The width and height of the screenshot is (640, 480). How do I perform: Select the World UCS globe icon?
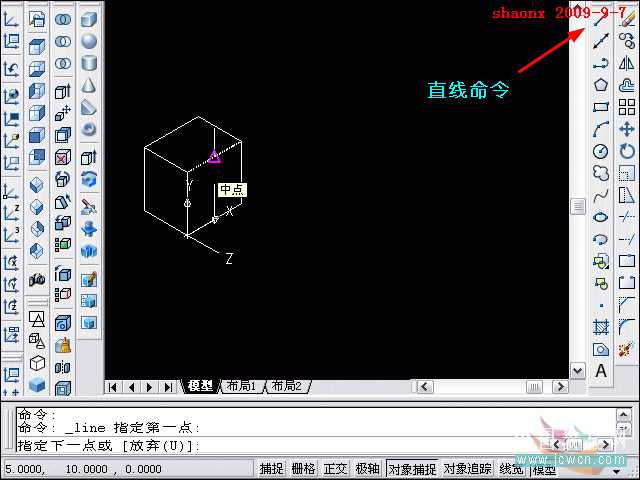point(11,97)
